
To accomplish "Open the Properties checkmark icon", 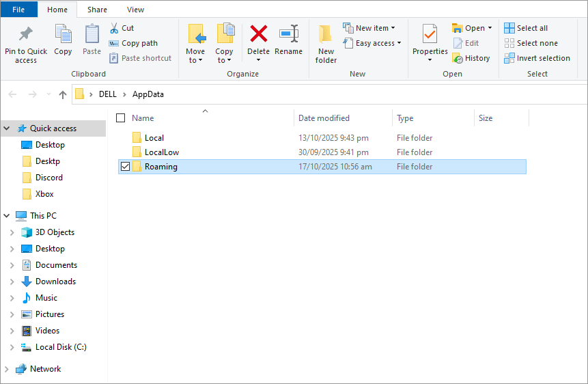I will [x=430, y=33].
